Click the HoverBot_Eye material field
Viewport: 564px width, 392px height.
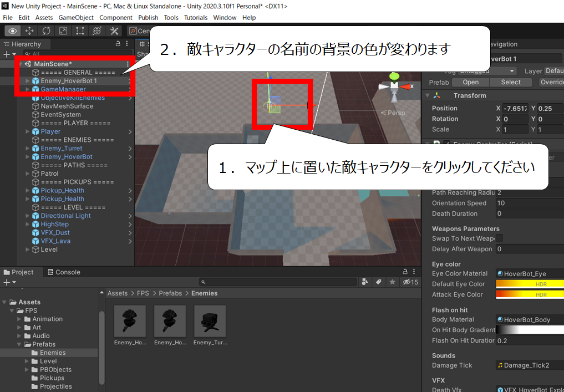point(530,274)
